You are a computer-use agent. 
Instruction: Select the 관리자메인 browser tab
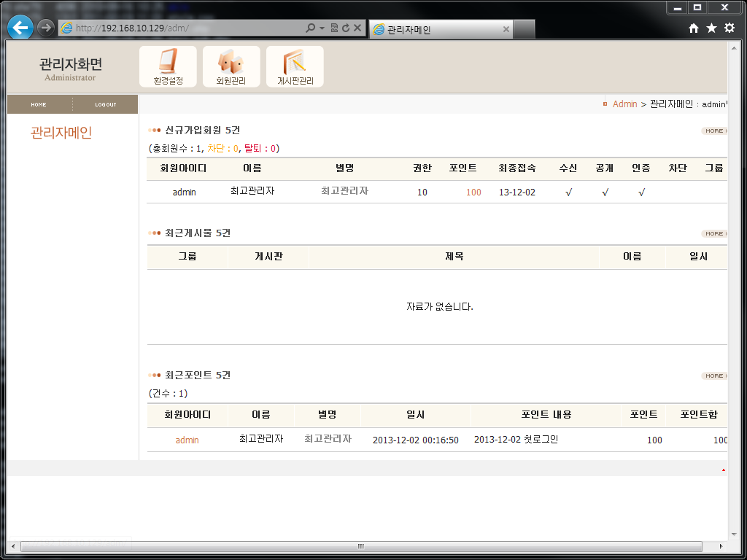click(x=441, y=29)
